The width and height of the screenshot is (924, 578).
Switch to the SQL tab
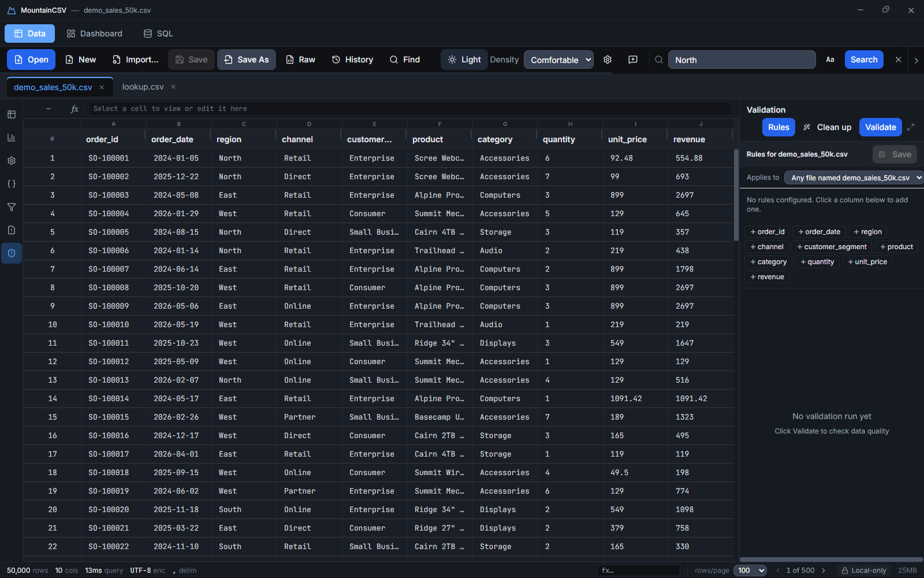click(158, 34)
